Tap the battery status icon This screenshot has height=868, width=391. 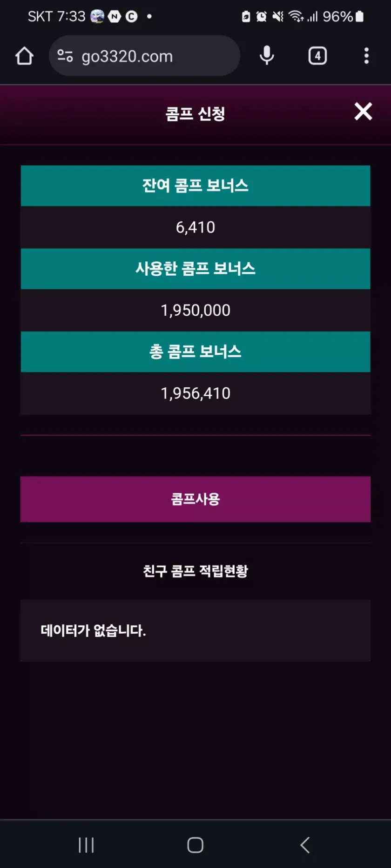click(x=359, y=17)
